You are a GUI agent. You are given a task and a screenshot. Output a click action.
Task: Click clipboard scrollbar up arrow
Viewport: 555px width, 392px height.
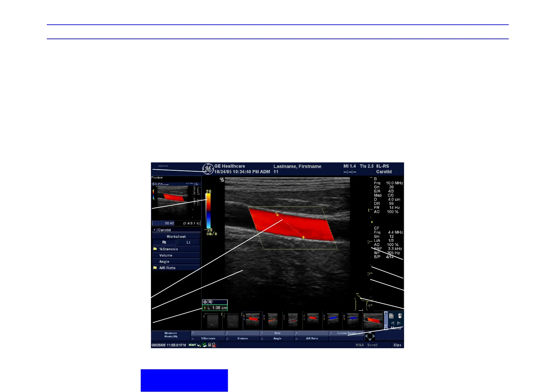(386, 313)
